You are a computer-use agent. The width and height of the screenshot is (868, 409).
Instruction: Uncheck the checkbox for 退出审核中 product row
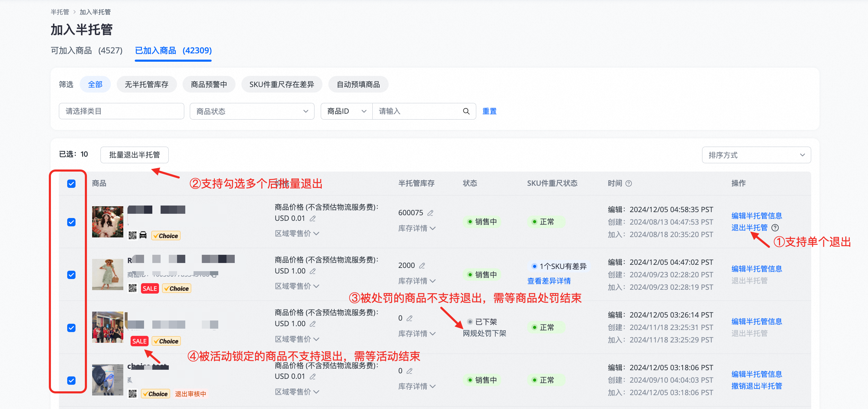71,381
